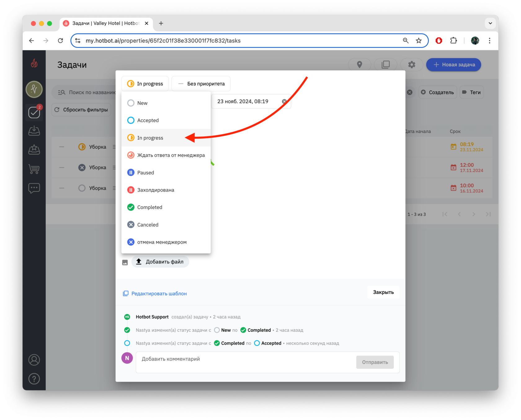Click the zoom magnifier icon in address bar
The height and width of the screenshot is (420, 521).
[405, 41]
